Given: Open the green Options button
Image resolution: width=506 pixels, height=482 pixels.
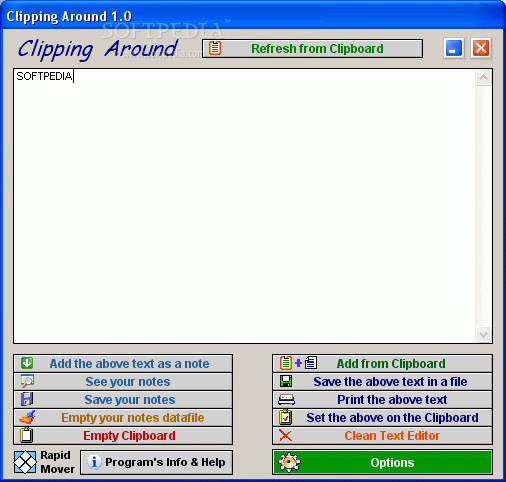Looking at the screenshot, I should pos(382,462).
